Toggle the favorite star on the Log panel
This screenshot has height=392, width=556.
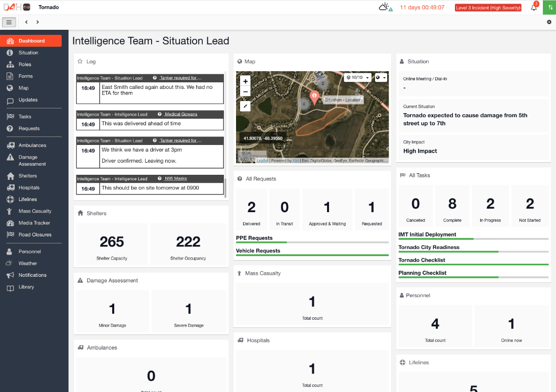[79, 61]
